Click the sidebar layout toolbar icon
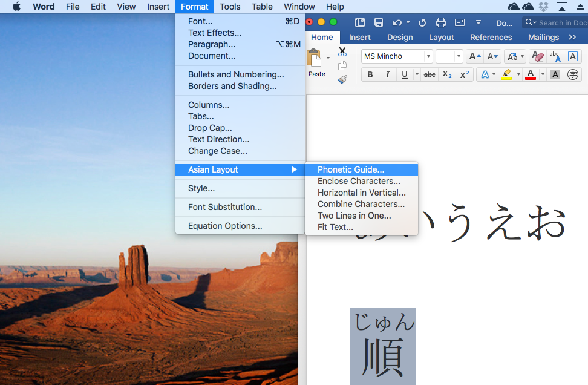 [359, 22]
